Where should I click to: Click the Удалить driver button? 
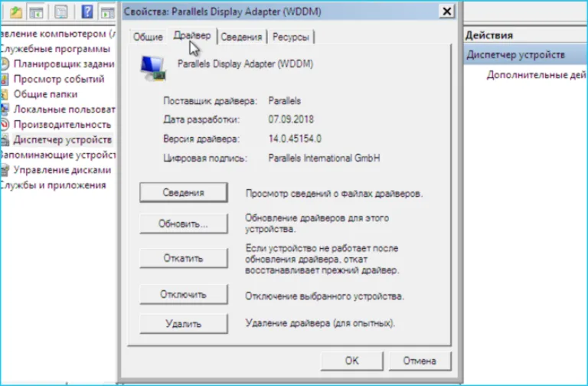tap(184, 323)
